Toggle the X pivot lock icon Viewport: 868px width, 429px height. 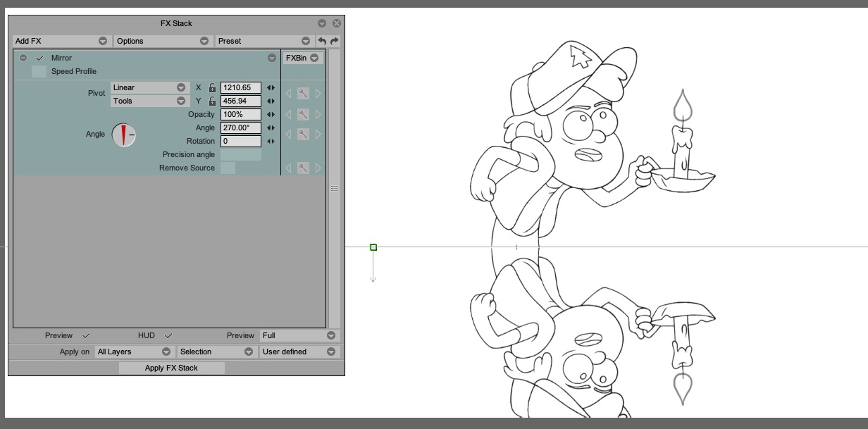pos(212,87)
